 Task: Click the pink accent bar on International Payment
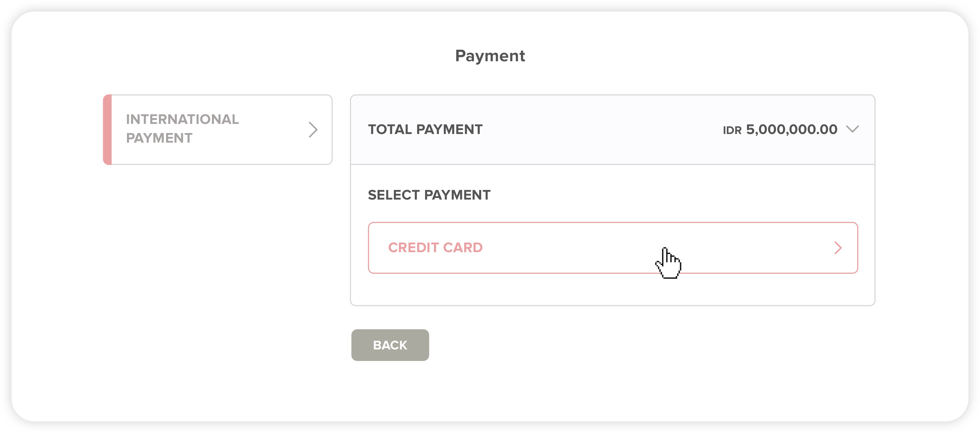pos(107,130)
